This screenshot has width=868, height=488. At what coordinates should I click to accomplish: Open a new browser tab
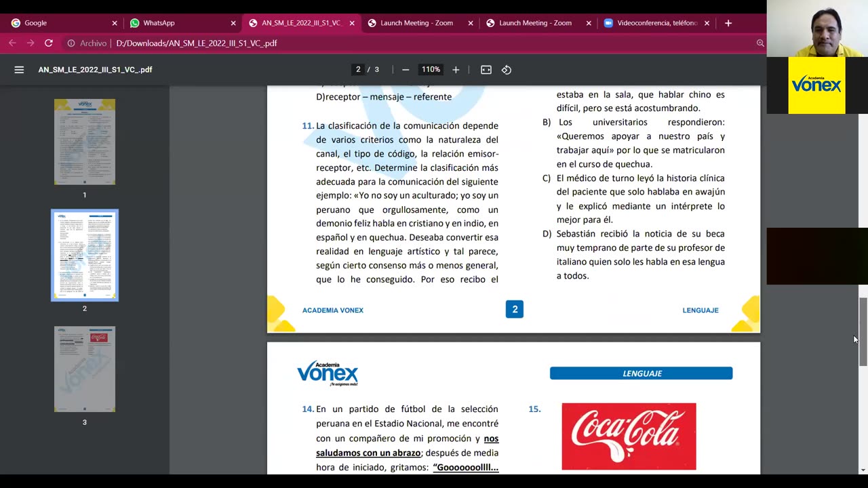click(728, 23)
